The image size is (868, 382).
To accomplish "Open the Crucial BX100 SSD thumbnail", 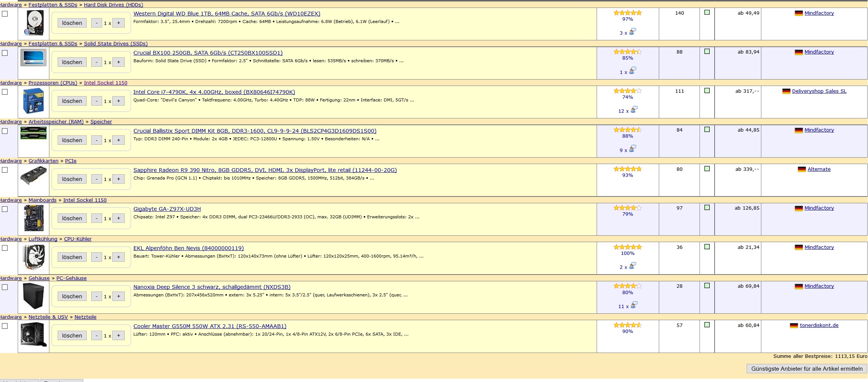I will pyautogui.click(x=33, y=57).
